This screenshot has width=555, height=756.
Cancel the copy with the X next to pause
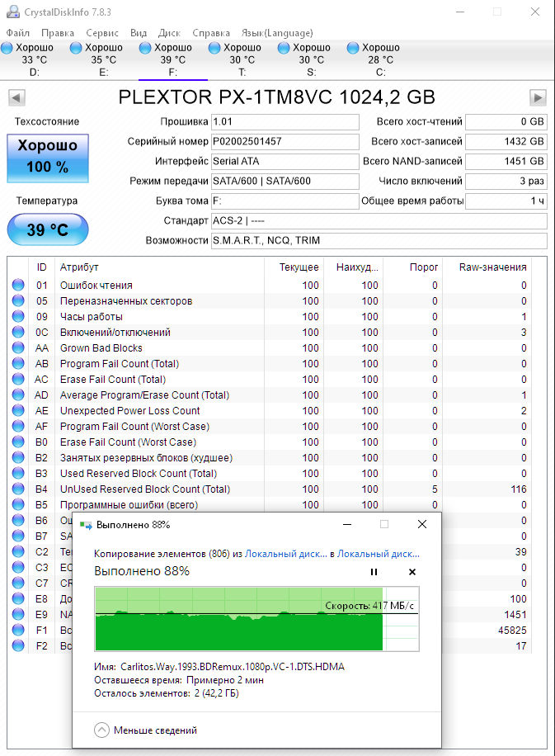[x=412, y=572]
